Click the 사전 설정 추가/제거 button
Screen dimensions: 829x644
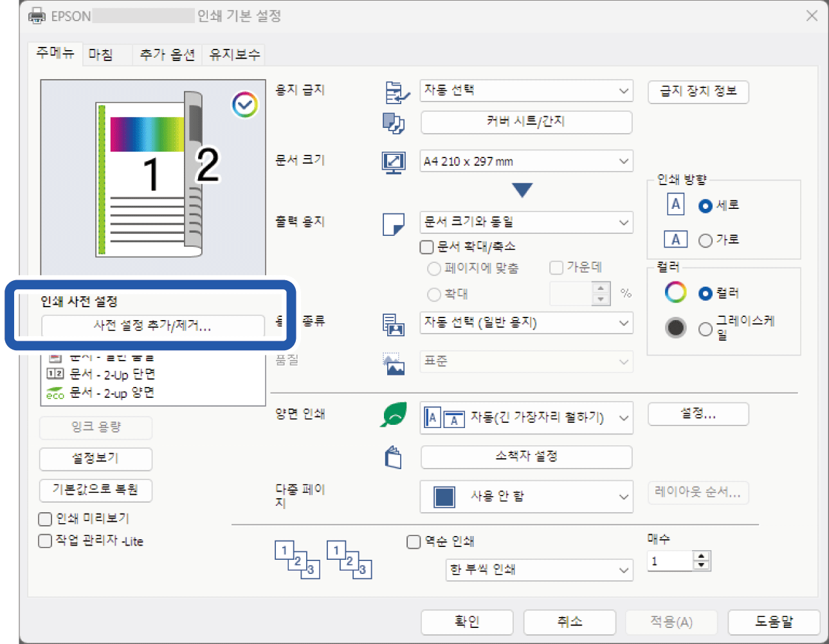click(152, 326)
